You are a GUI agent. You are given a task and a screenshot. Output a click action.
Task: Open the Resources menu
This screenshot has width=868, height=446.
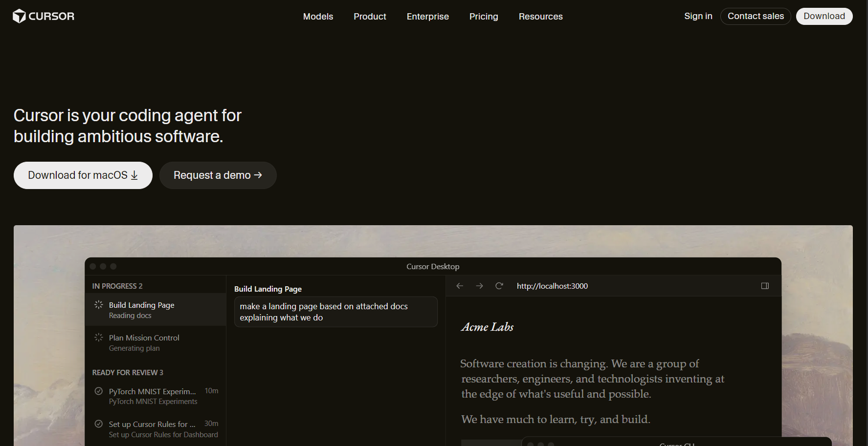(540, 17)
